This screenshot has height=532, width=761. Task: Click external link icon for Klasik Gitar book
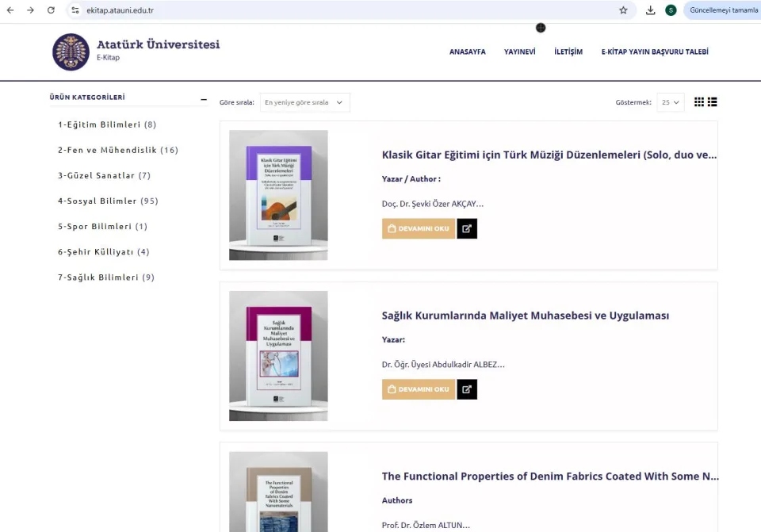click(x=467, y=228)
